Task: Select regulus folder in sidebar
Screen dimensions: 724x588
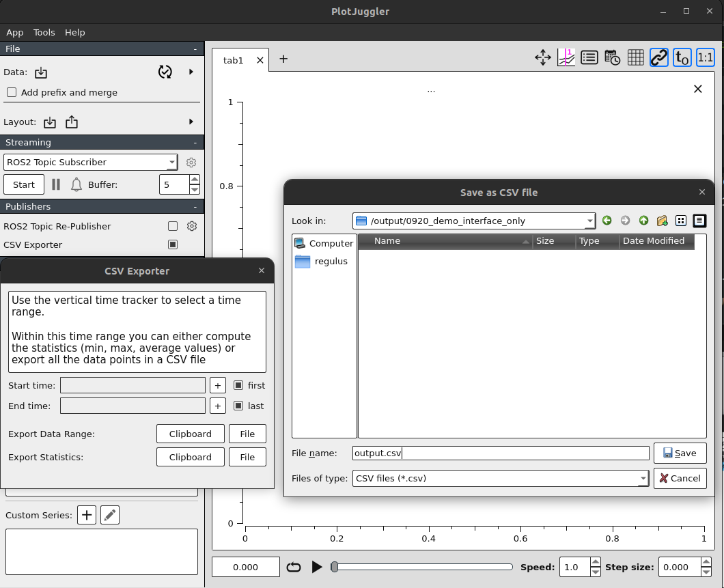Action: [x=324, y=262]
